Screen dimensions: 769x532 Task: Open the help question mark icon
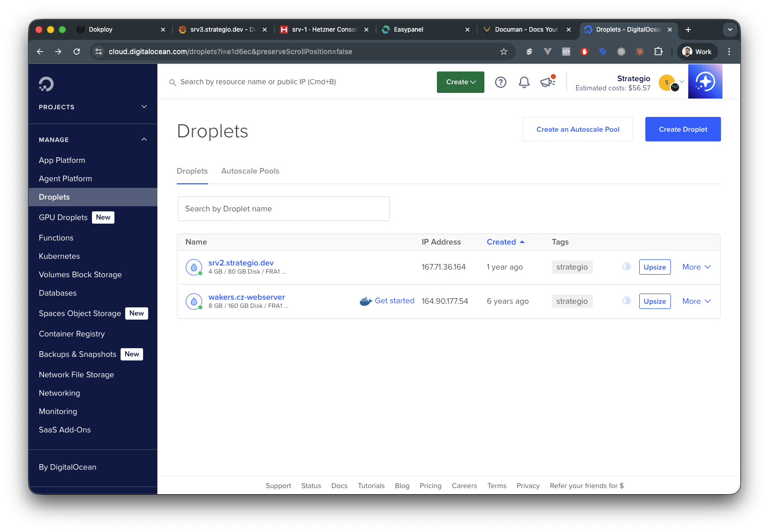point(500,82)
